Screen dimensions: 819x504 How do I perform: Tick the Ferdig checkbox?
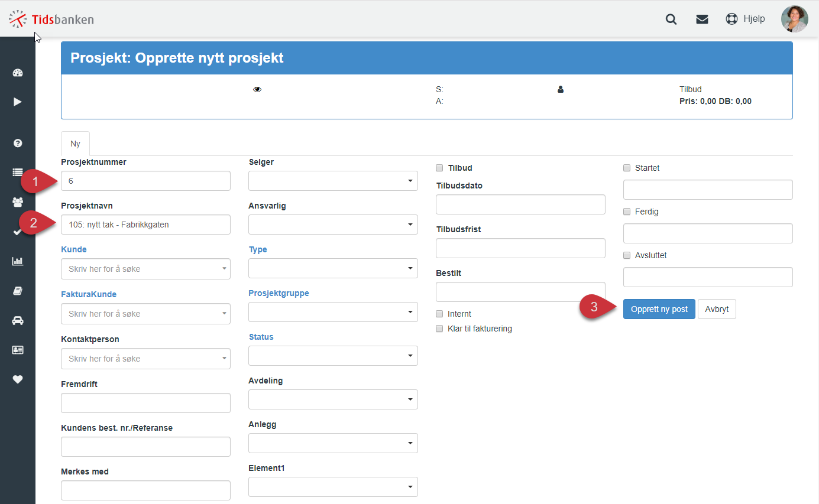click(x=627, y=212)
